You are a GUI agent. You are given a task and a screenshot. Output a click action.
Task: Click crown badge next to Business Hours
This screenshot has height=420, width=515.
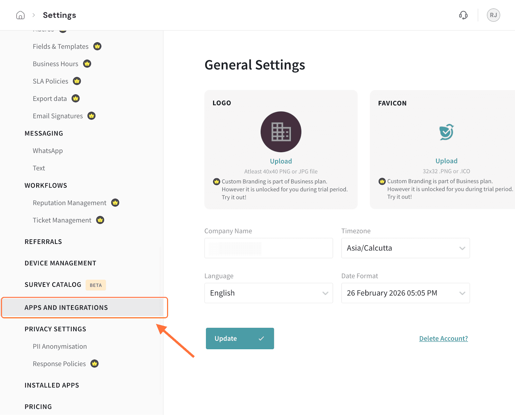point(87,64)
